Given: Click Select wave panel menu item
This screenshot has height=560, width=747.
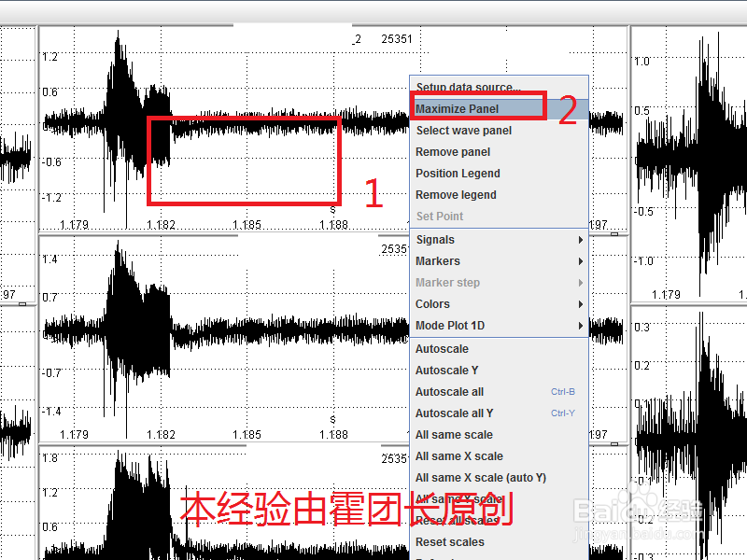Looking at the screenshot, I should (499, 131).
